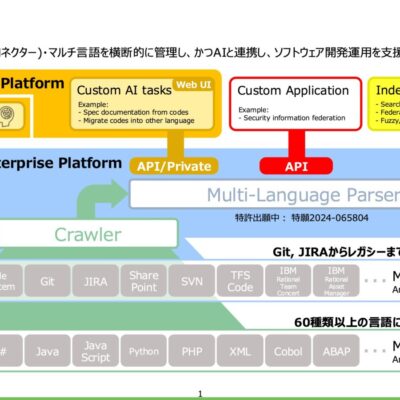Screen dimensions: 400x400
Task: Click 'Security information federation' text
Action: [x=294, y=118]
